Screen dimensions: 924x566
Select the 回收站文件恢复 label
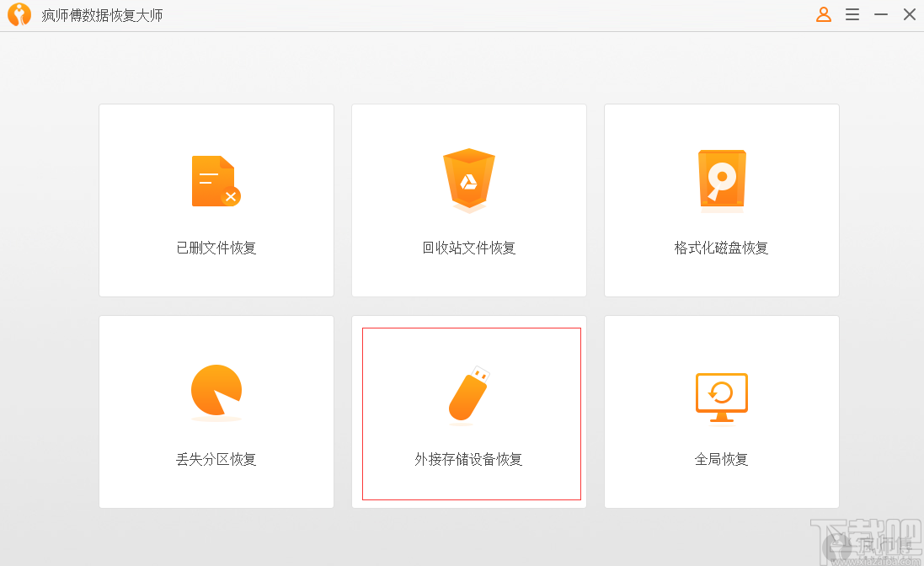[469, 248]
